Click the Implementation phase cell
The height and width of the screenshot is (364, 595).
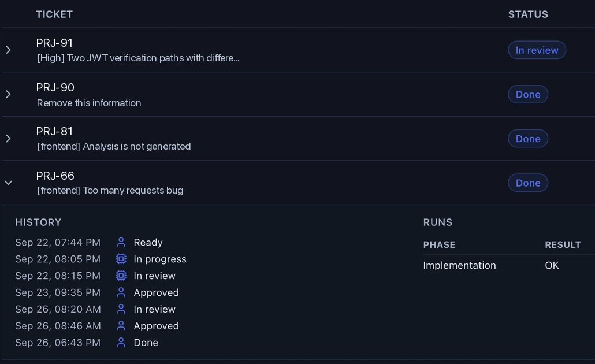pos(459,265)
